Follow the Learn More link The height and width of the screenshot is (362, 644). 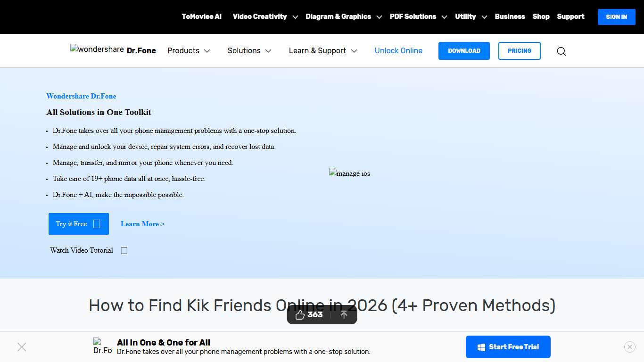pos(142,224)
